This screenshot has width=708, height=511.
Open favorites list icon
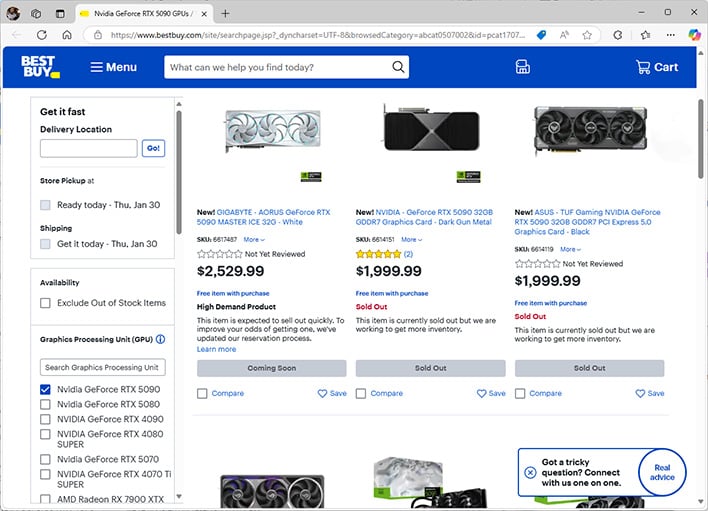tap(646, 35)
